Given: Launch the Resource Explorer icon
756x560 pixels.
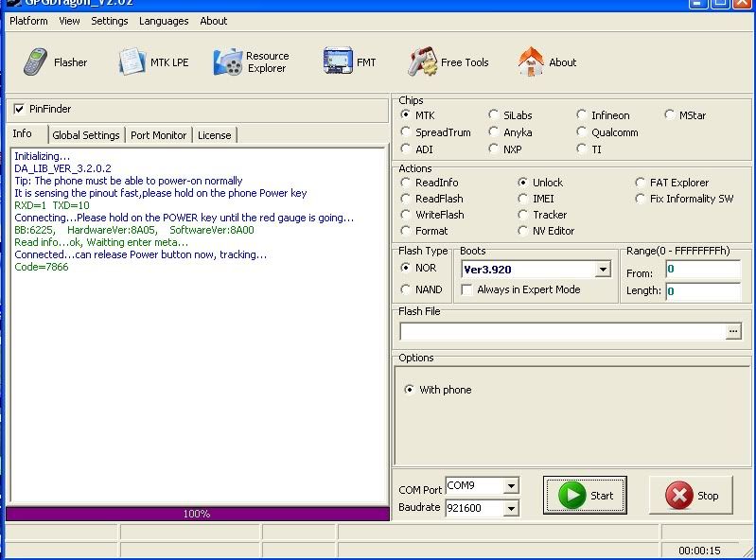Looking at the screenshot, I should (x=228, y=61).
